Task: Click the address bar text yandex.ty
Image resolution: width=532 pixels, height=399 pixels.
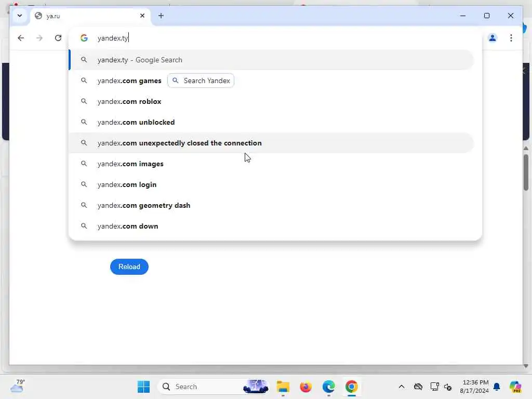Action: [113, 38]
